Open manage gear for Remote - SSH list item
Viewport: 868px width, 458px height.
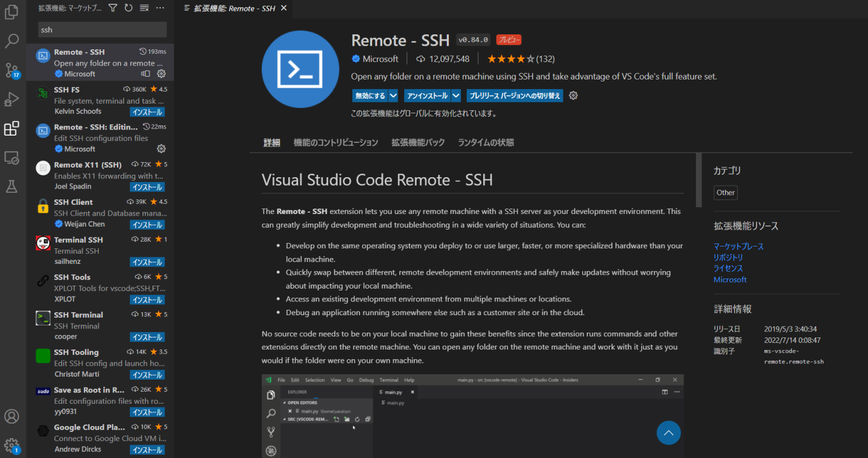tap(161, 74)
